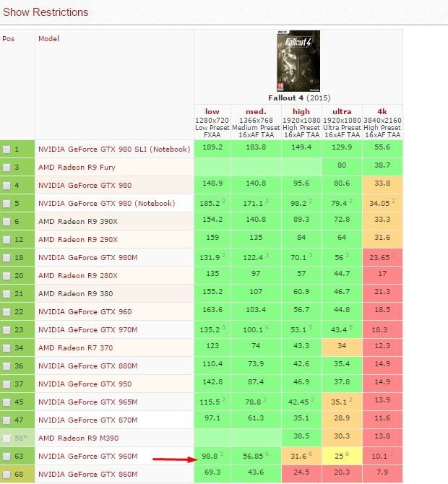Click the 30.3 ultra value cell
Viewport: 448px width, 484px height.
(x=342, y=436)
